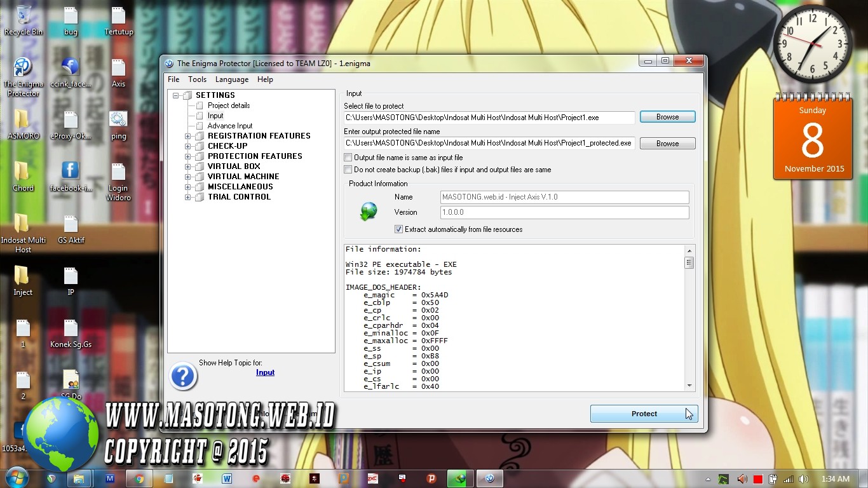
Task: Open the ccink_face... desktop shortcut
Action: pyautogui.click(x=71, y=72)
